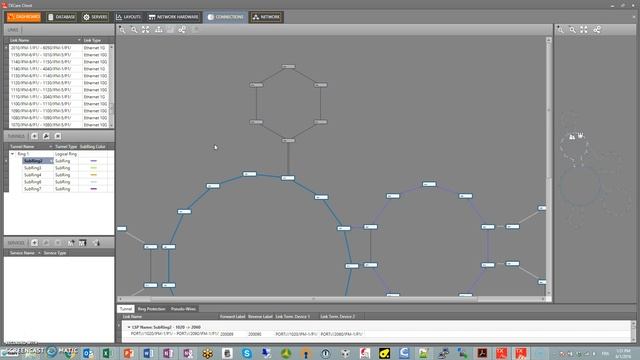The height and width of the screenshot is (360, 640).
Task: Click zoom-area icon in overview panel toolbar
Action: pyautogui.click(x=561, y=29)
